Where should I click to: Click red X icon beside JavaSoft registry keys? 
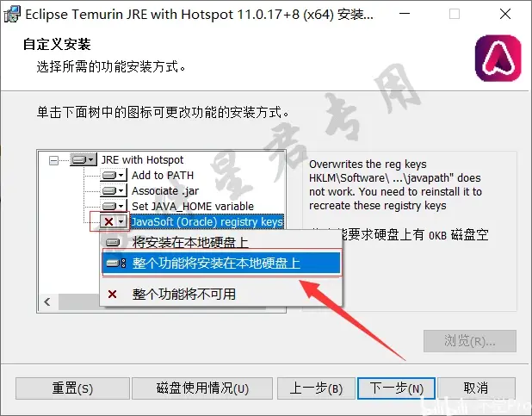click(x=108, y=221)
